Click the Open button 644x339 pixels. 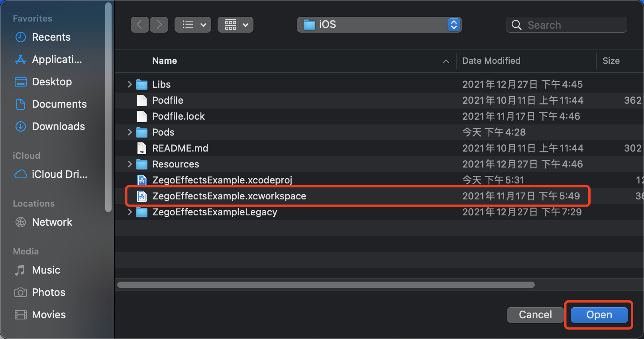pos(599,315)
